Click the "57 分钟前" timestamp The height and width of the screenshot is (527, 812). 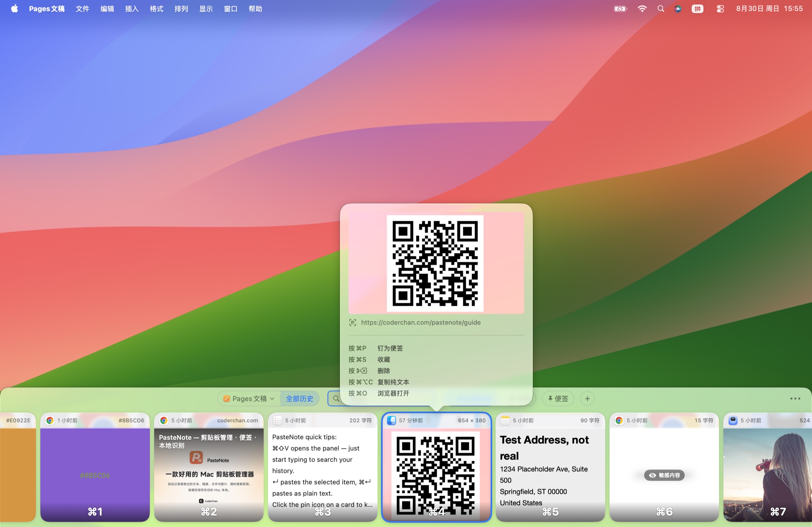tap(411, 420)
